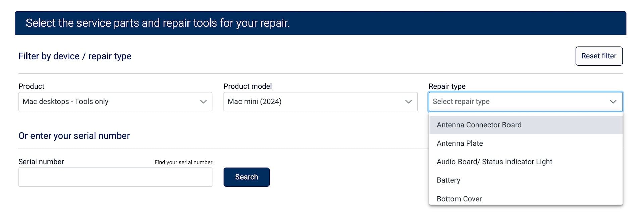This screenshot has height=224, width=644.
Task: Pick Battery repair type
Action: pyautogui.click(x=526, y=180)
